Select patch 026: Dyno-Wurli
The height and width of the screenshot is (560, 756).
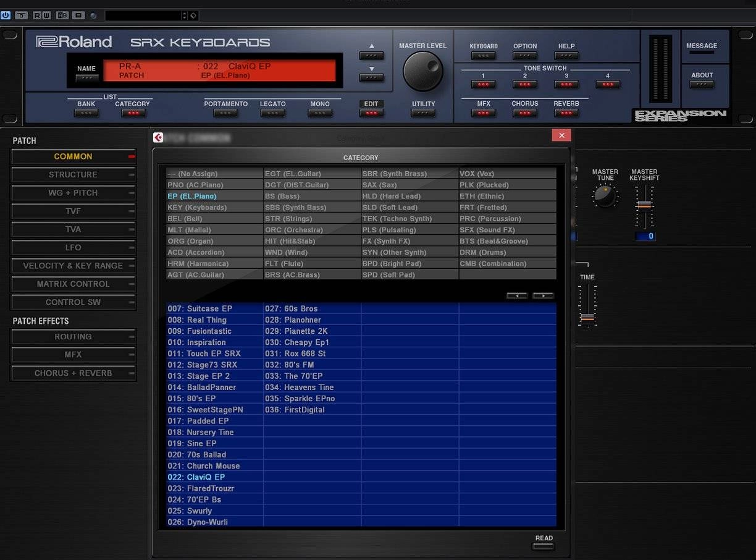(x=215, y=522)
